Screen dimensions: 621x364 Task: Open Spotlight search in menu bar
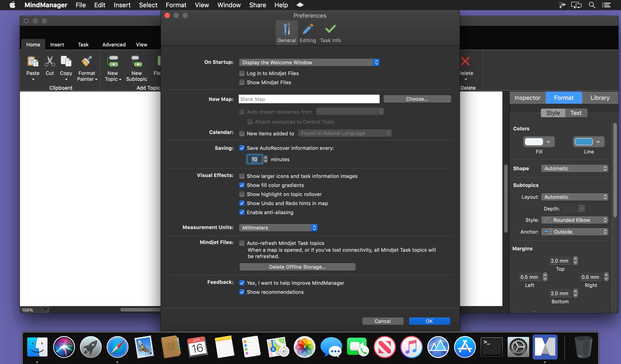click(x=592, y=5)
